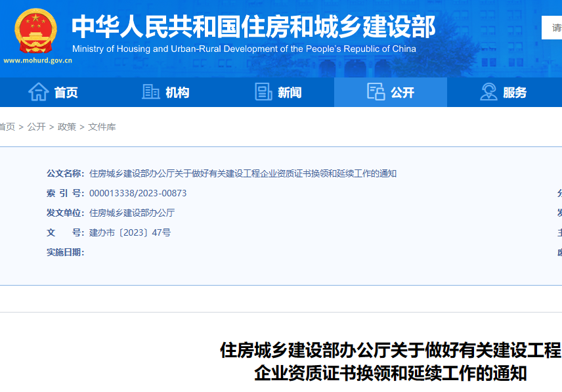Focus the search box in the header

click(552, 28)
